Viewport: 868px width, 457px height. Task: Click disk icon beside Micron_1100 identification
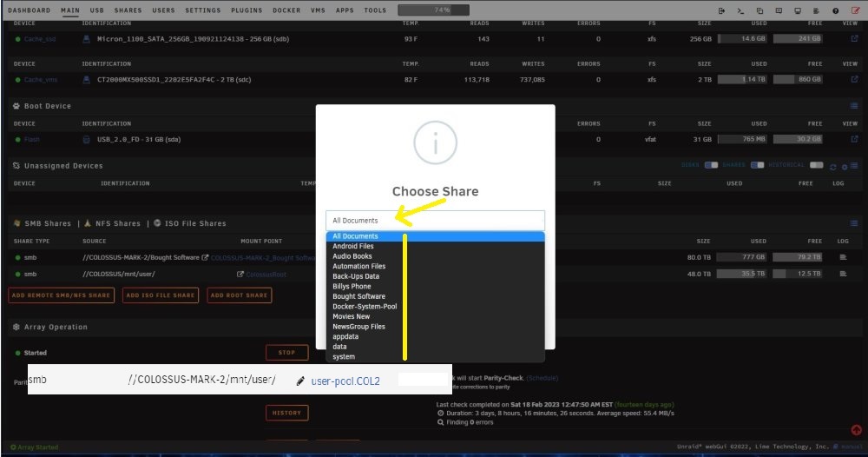(x=86, y=39)
